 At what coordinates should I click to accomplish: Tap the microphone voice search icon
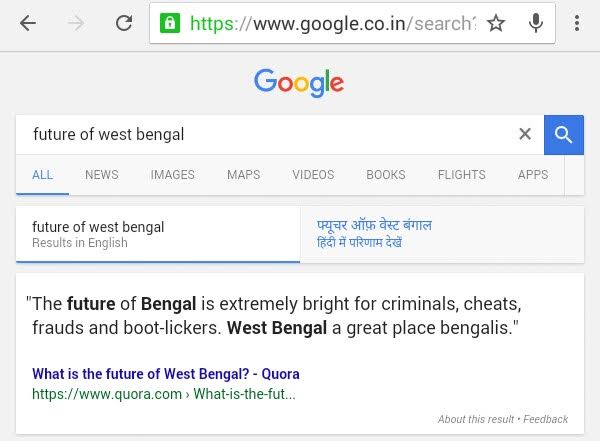[536, 23]
